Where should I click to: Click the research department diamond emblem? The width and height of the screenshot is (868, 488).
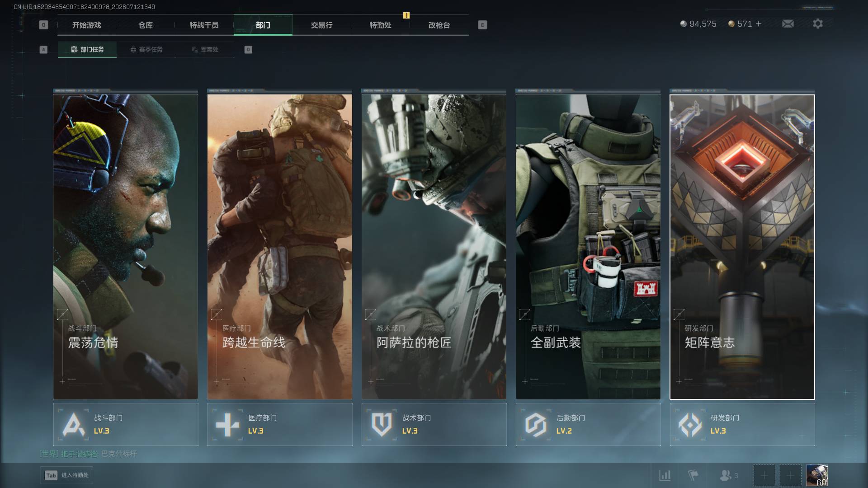(690, 425)
